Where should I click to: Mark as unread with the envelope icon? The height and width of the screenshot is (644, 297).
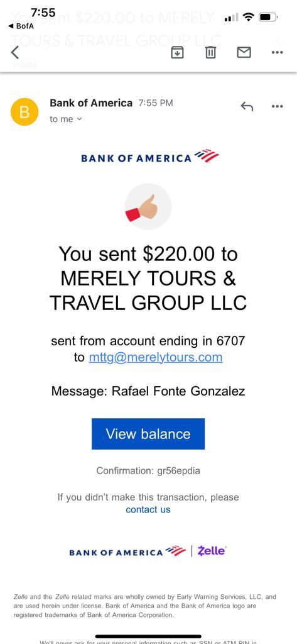(244, 52)
